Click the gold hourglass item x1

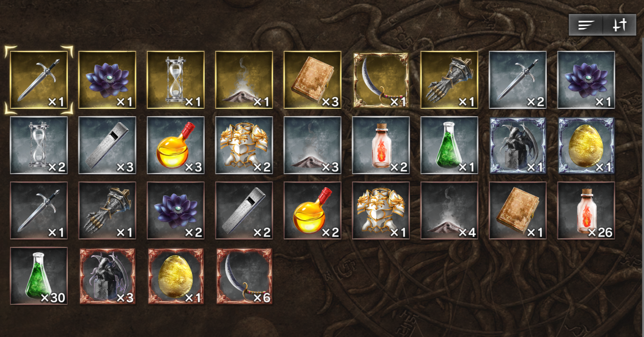pyautogui.click(x=176, y=80)
